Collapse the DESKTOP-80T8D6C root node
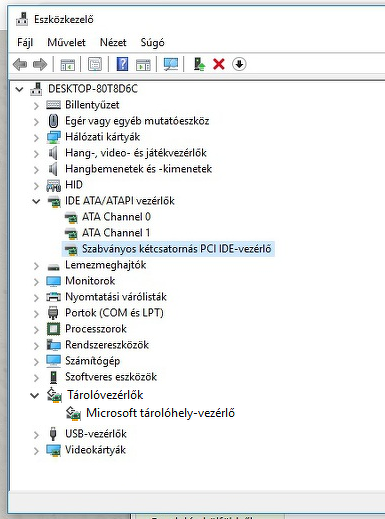This screenshot has height=519, width=385. click(20, 89)
